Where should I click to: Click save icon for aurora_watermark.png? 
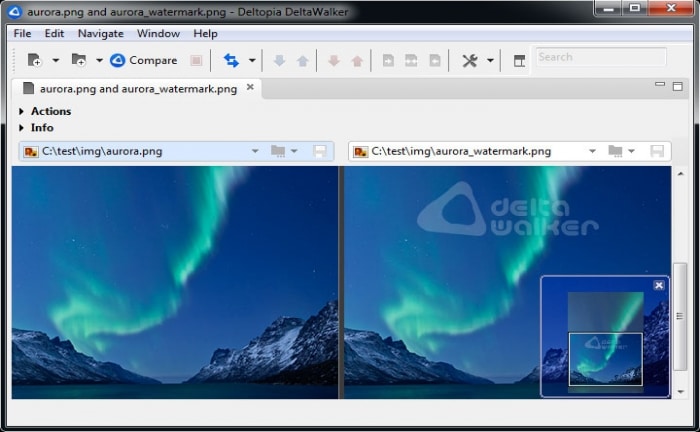click(657, 151)
